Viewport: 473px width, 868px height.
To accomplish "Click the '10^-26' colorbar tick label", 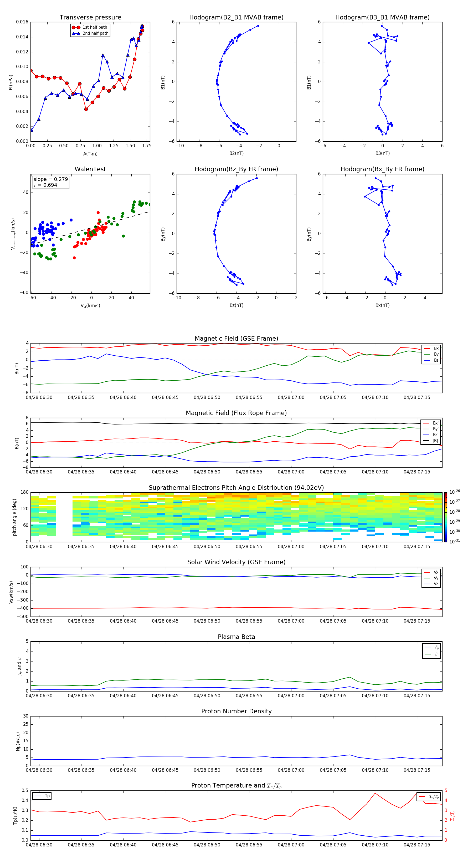I will click(x=455, y=492).
